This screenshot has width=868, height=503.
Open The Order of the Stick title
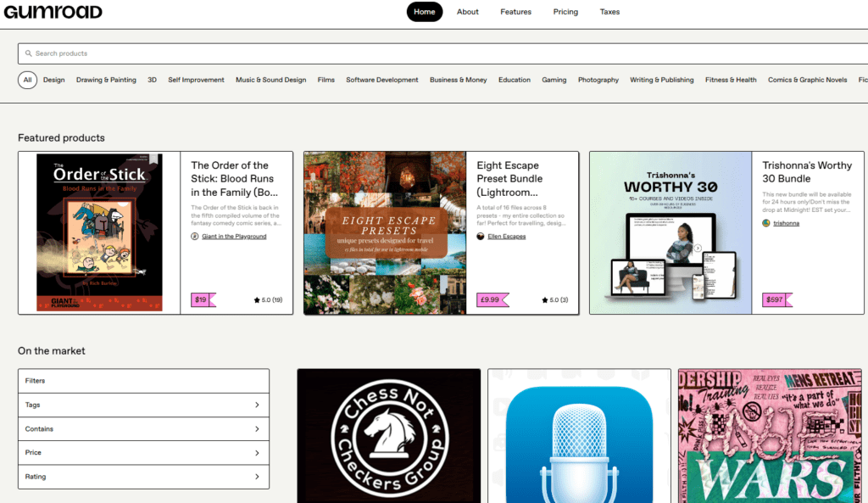[x=235, y=178]
